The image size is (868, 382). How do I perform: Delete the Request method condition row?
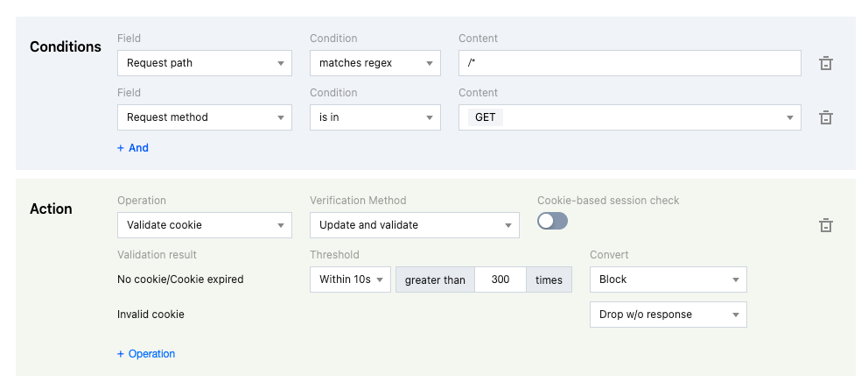825,117
